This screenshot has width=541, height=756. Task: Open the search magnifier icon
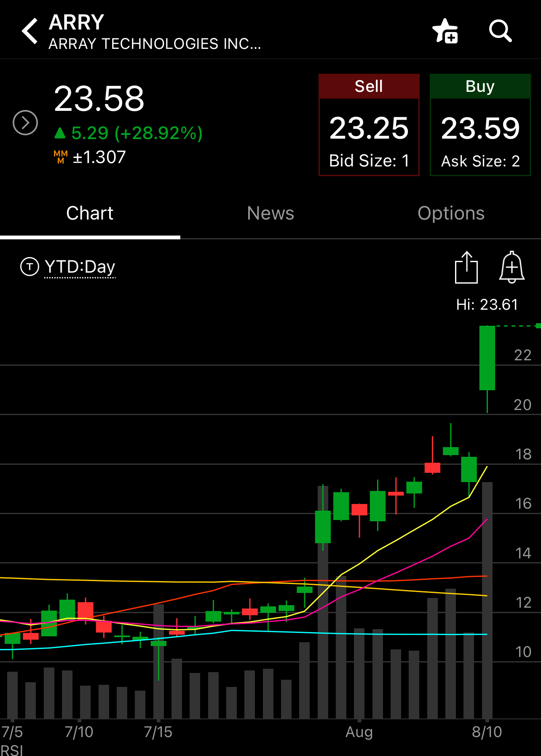(x=500, y=31)
